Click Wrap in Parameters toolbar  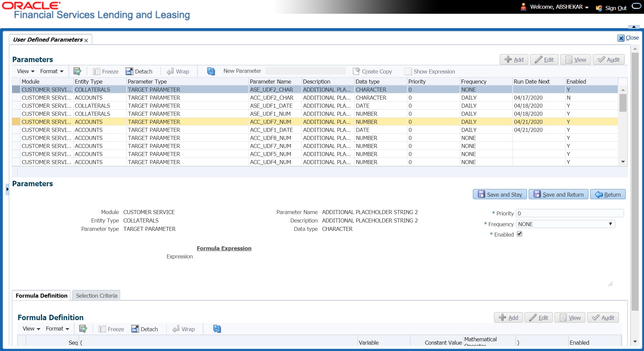pyautogui.click(x=178, y=71)
